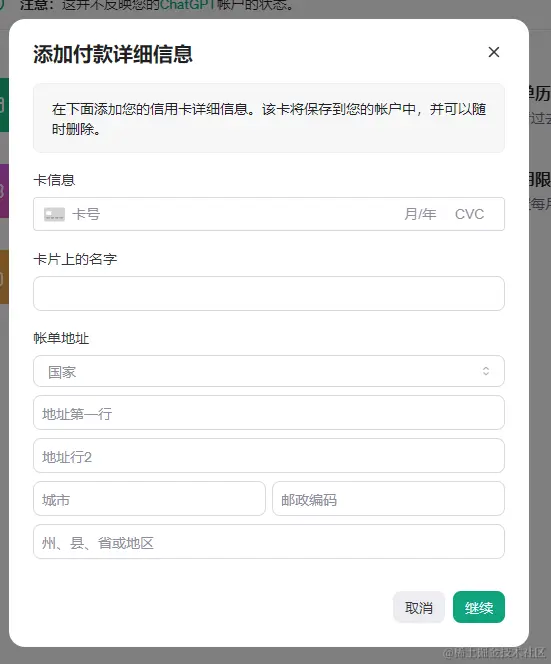Screen dimensions: 551x664
Task: Focus the 邮政编码 postal code field
Action: pos(388,498)
